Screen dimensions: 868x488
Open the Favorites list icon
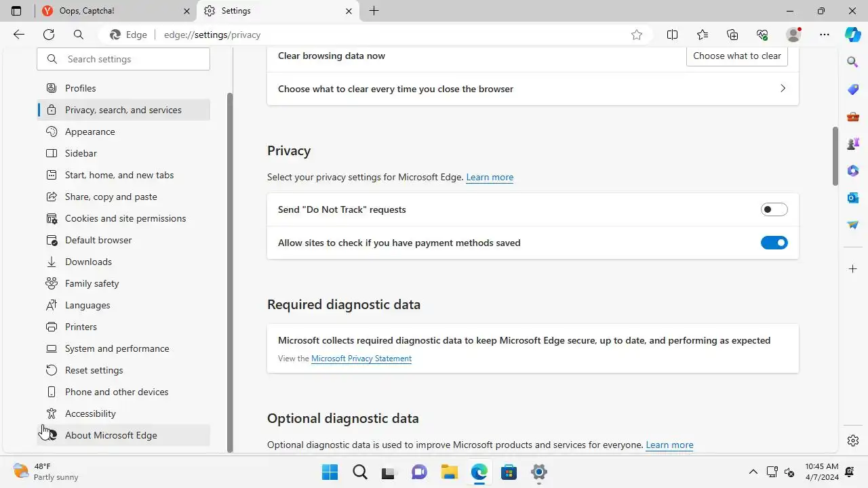tap(703, 35)
